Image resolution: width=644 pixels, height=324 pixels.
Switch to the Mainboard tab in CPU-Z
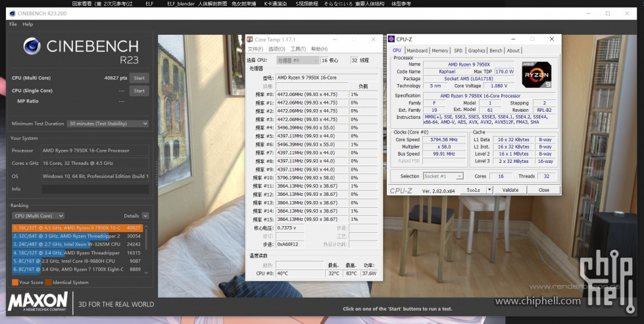pyautogui.click(x=417, y=51)
